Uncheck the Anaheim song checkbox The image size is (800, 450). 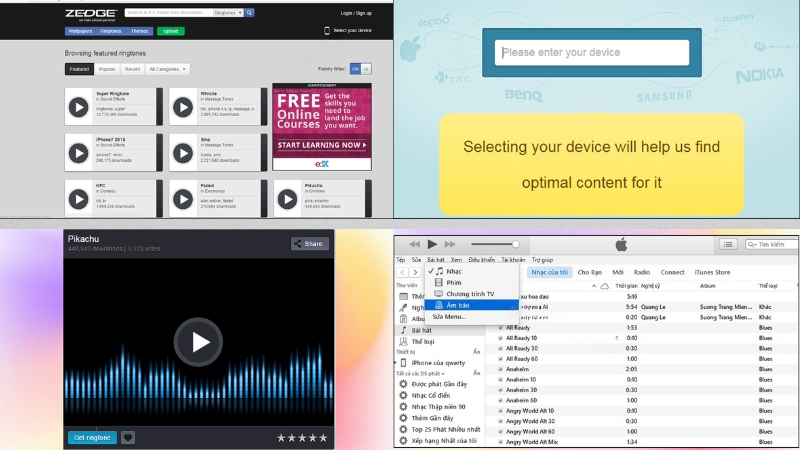coord(501,369)
